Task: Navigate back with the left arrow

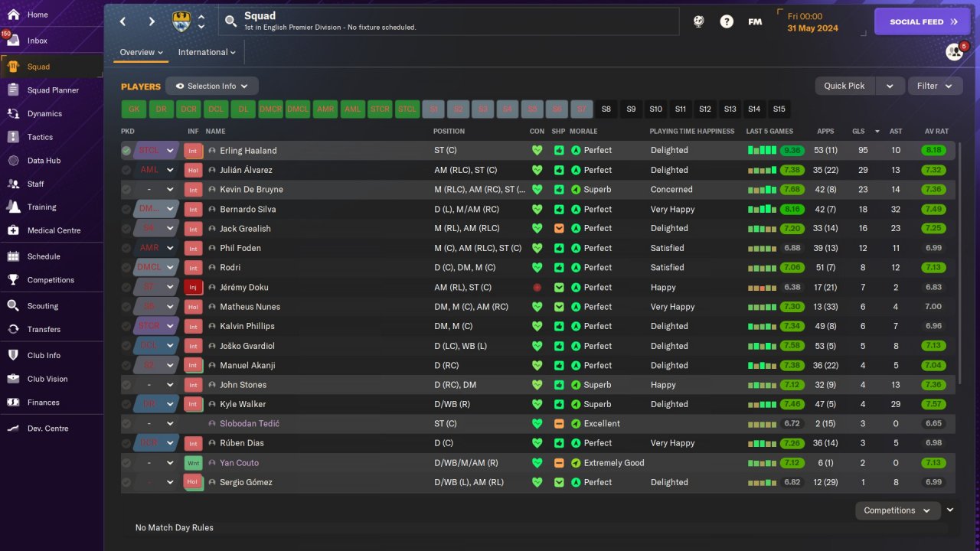Action: pos(123,21)
